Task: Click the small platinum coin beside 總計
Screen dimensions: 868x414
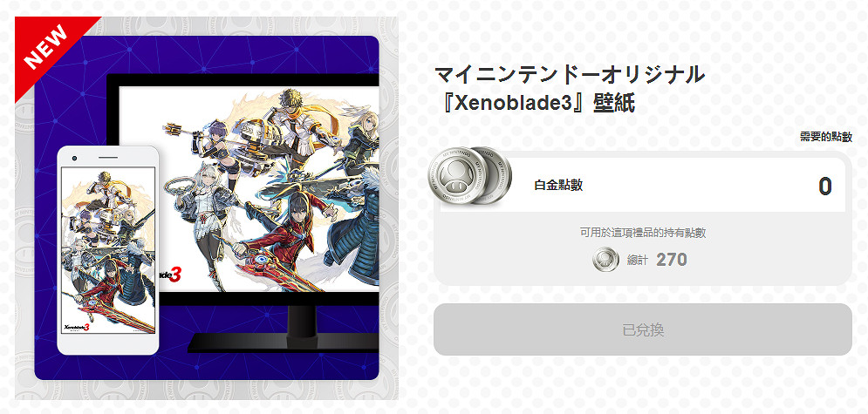Action: [x=605, y=259]
